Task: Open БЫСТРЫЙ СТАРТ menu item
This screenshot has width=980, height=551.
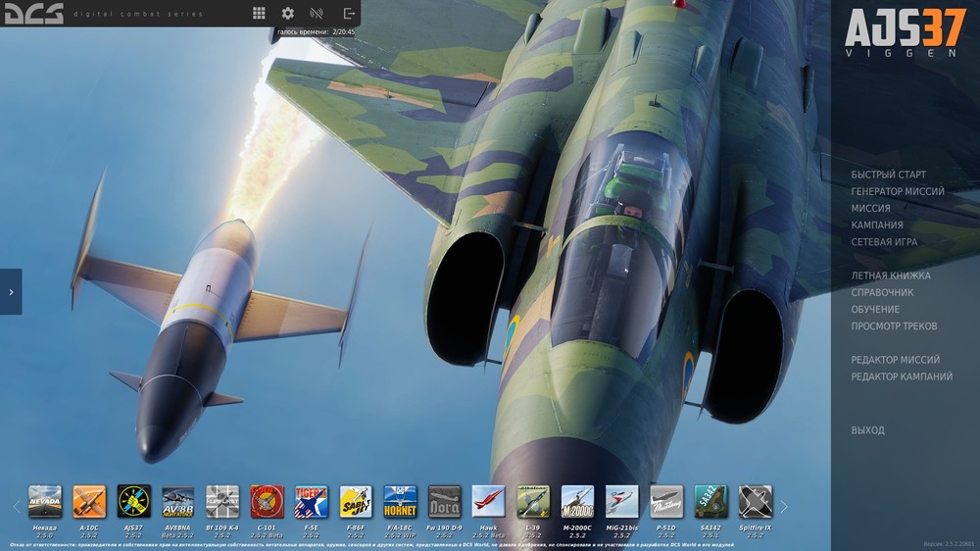Action: [x=888, y=175]
